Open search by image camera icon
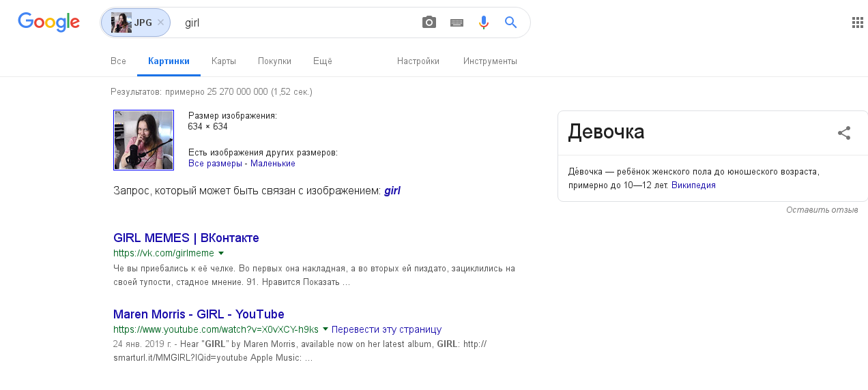Viewport: 868px width, 390px height. pyautogui.click(x=429, y=22)
